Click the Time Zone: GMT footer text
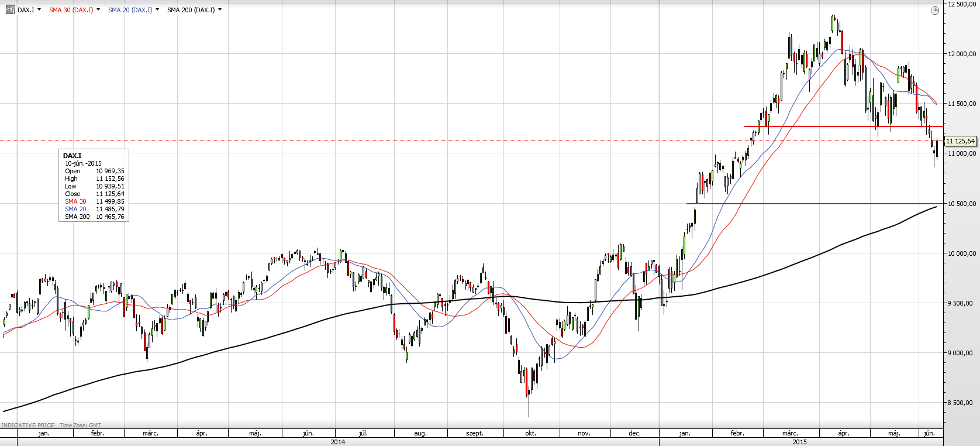980x446 pixels. pyautogui.click(x=80, y=426)
